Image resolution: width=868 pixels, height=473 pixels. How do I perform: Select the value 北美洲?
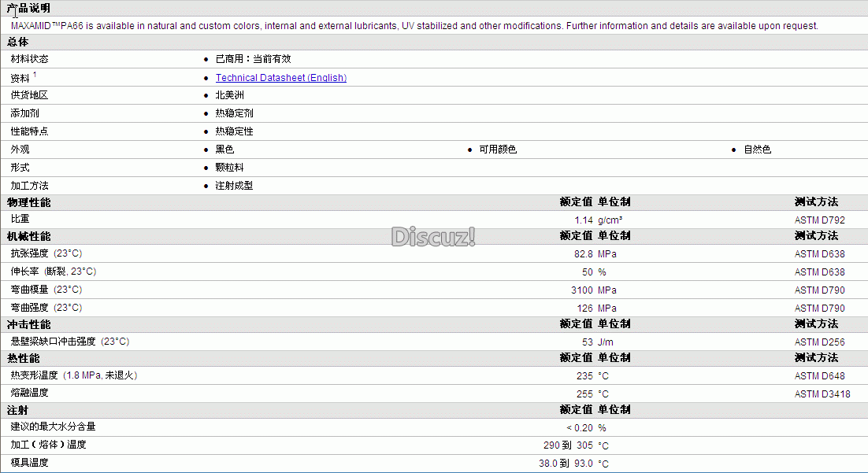tap(229, 95)
